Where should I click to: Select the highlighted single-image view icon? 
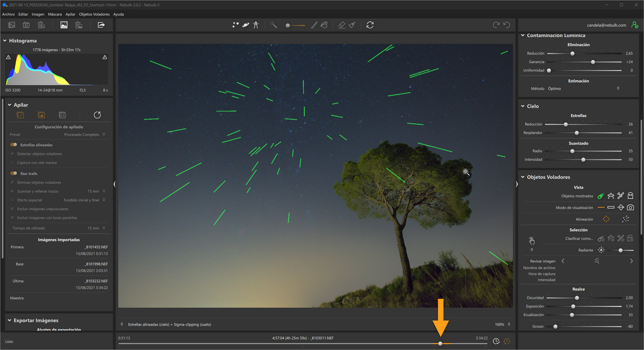(64, 25)
